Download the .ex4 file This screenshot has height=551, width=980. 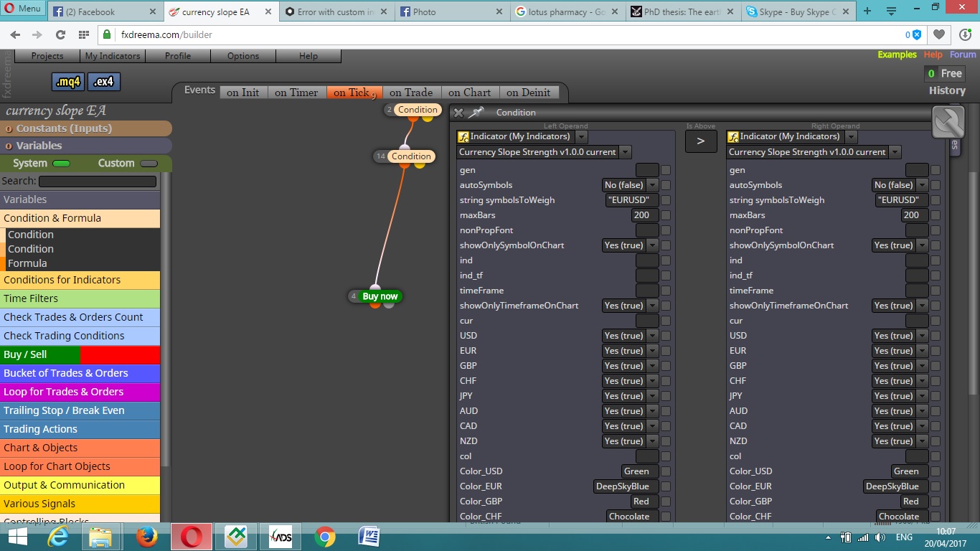[x=104, y=82]
